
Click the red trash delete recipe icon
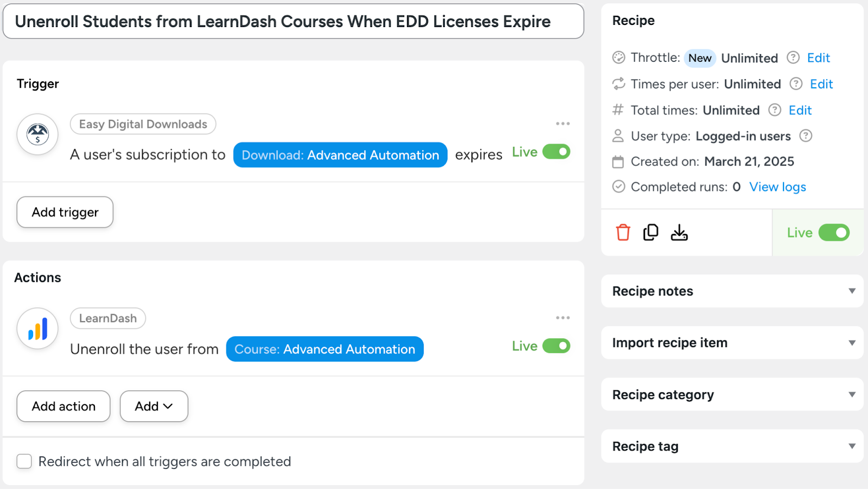coord(623,233)
